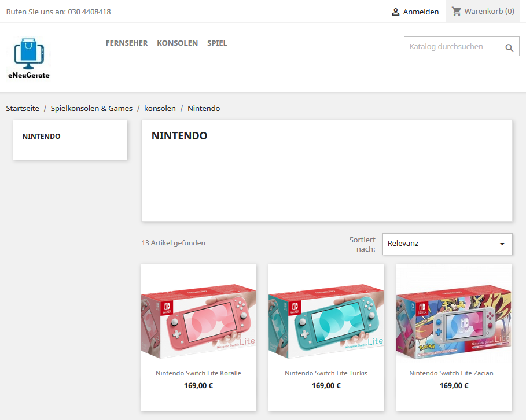Viewport: 526px width, 420px height.
Task: Click the magnifier search icon
Action: tap(509, 48)
